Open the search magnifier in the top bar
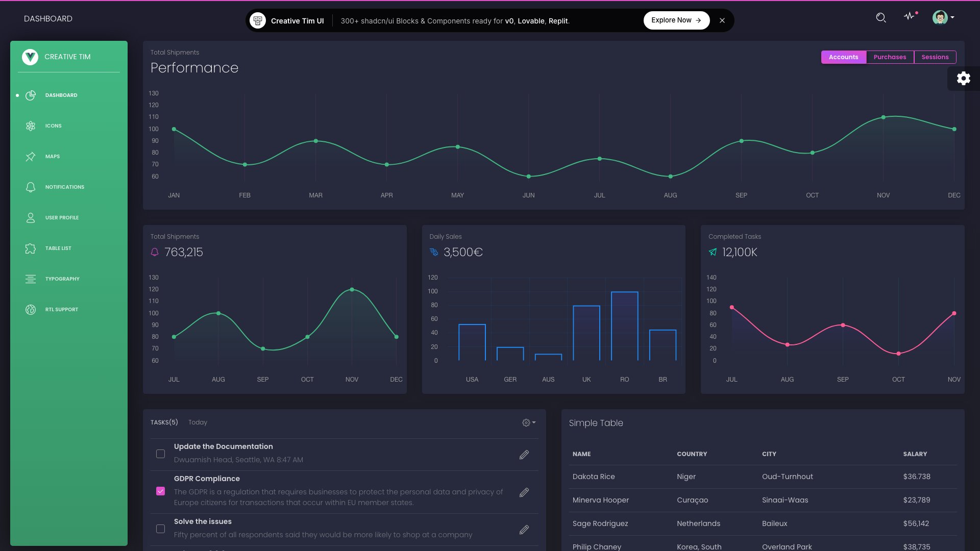This screenshot has height=551, width=980. coord(881,17)
